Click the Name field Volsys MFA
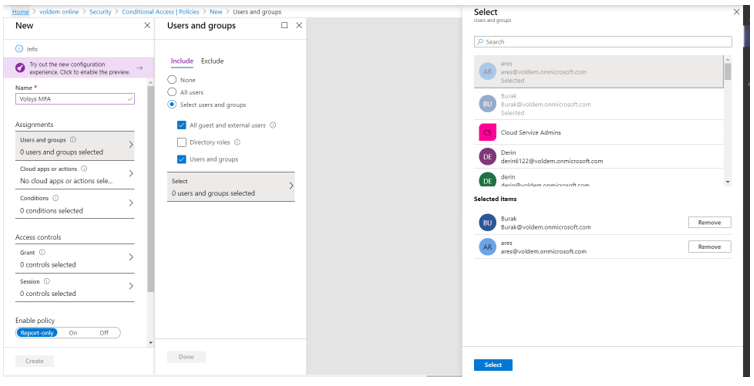 75,99
